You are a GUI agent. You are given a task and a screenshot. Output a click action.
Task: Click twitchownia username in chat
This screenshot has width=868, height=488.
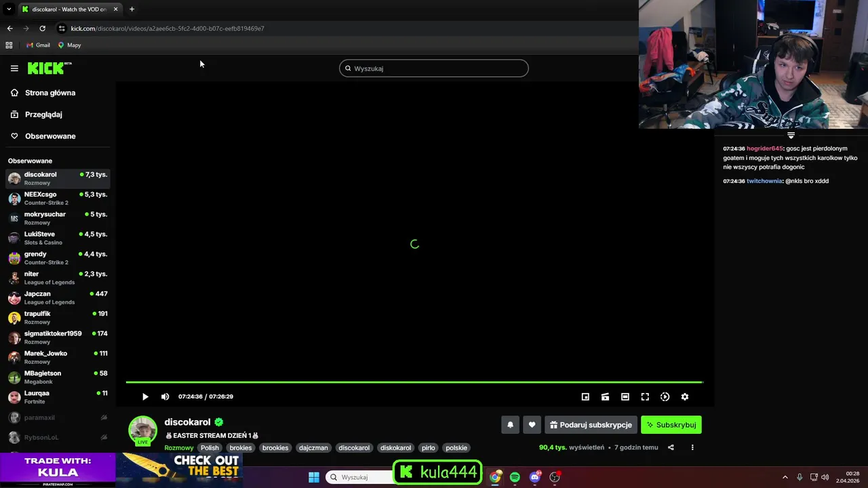[x=765, y=181]
